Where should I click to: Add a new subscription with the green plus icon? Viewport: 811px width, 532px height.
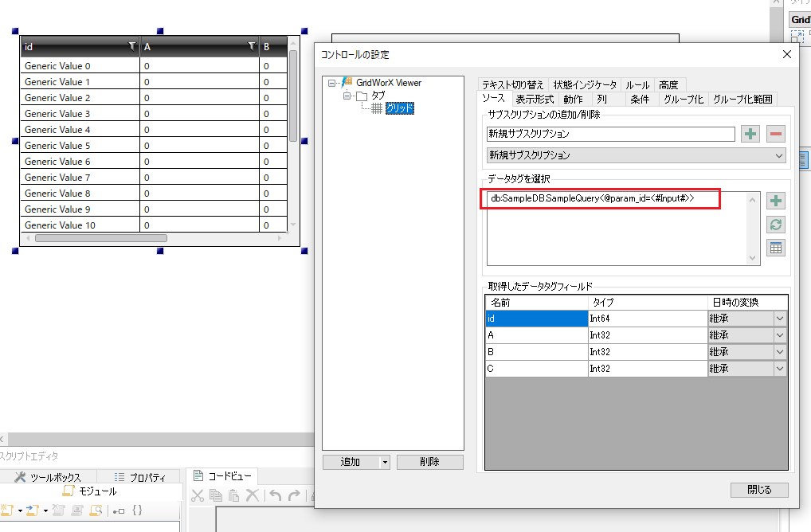pyautogui.click(x=750, y=134)
